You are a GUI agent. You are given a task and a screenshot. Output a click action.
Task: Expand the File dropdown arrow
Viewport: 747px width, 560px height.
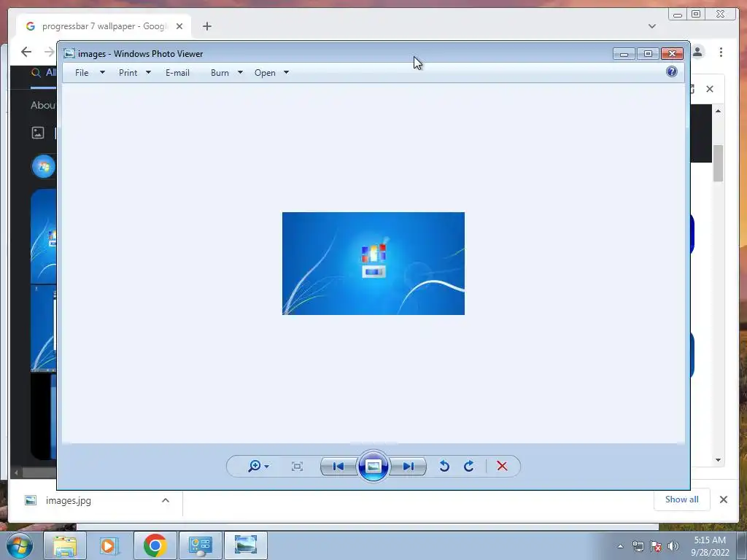pos(102,73)
